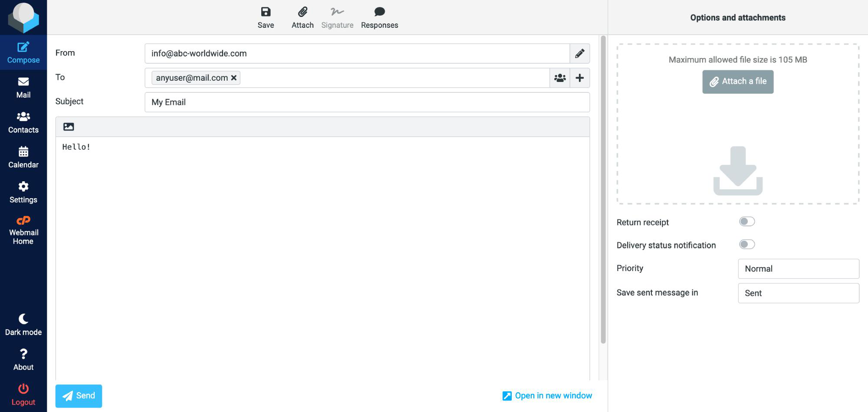This screenshot has height=412, width=868.
Task: Click the Save icon in the toolbar
Action: (266, 12)
